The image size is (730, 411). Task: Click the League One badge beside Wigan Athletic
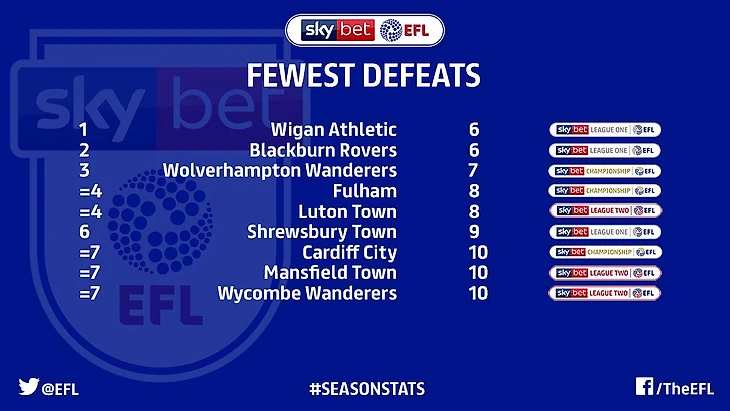[x=604, y=130]
